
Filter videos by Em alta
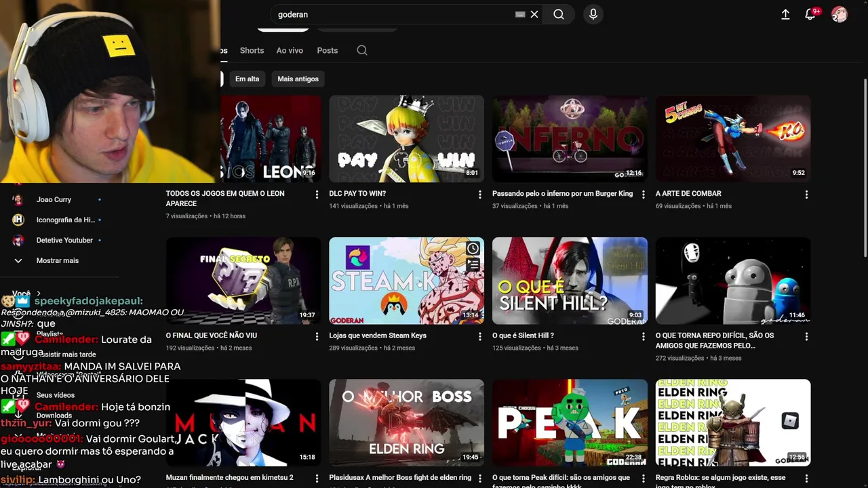pyautogui.click(x=247, y=79)
